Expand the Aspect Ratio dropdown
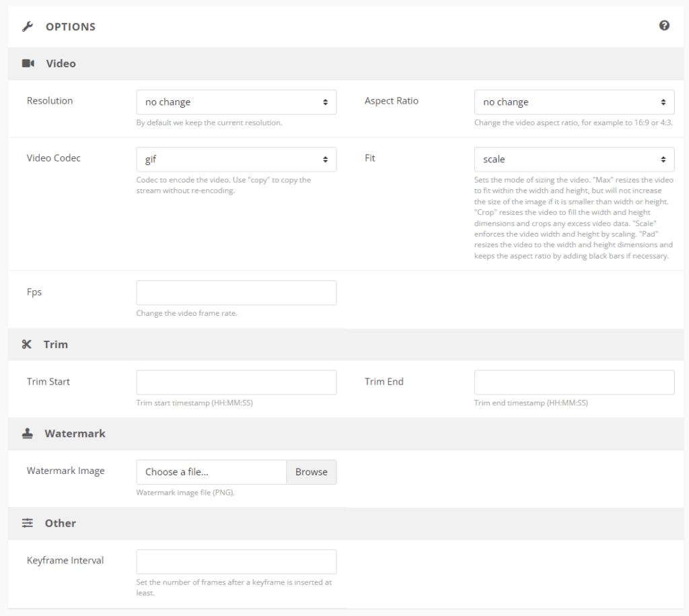Viewport: 689px width, 616px height. 574,102
